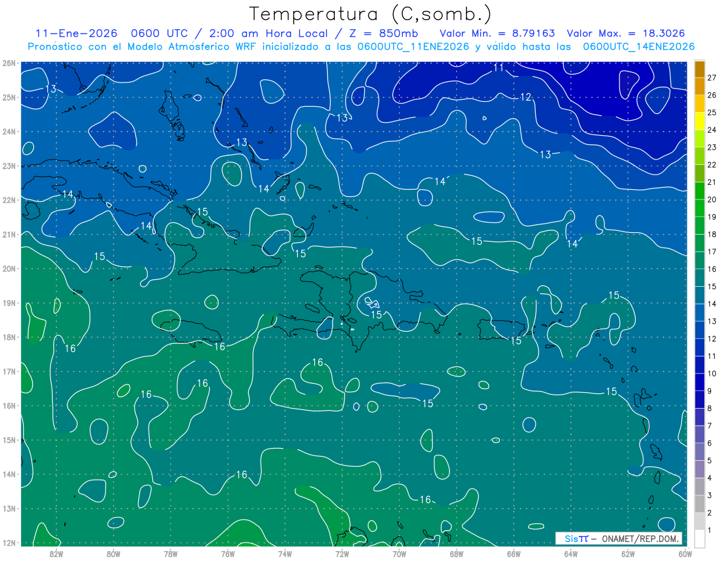The image size is (728, 562).
Task: Click the '66W' longitude axis label
Action: [x=513, y=553]
